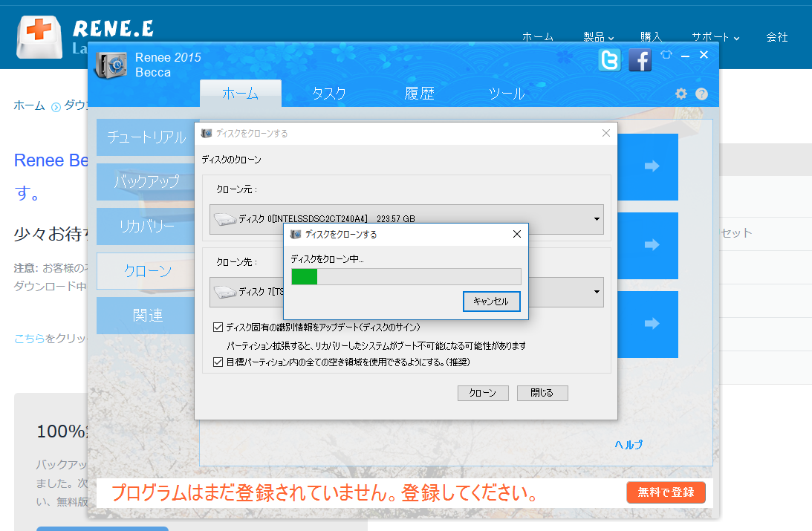The height and width of the screenshot is (531, 812).
Task: Expand the clone destination disk dropdown
Action: click(597, 292)
